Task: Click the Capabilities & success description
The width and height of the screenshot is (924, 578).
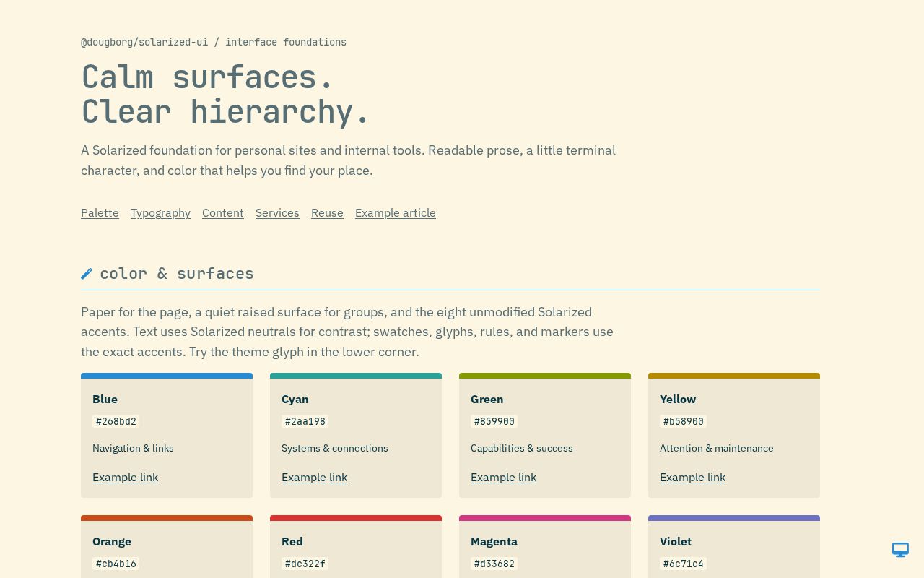Action: (x=521, y=448)
